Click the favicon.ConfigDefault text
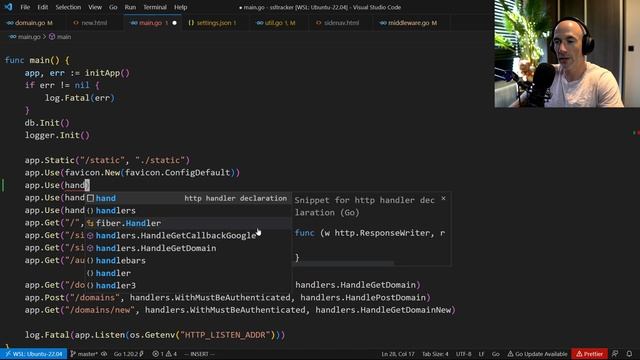 click(x=178, y=173)
